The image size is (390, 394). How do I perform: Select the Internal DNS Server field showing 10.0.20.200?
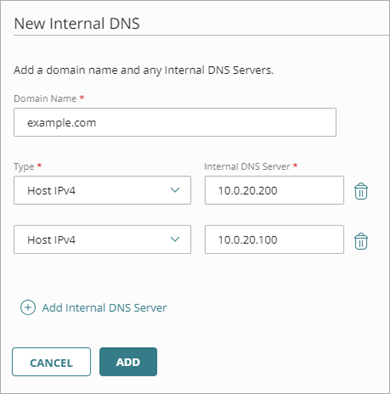(x=274, y=190)
